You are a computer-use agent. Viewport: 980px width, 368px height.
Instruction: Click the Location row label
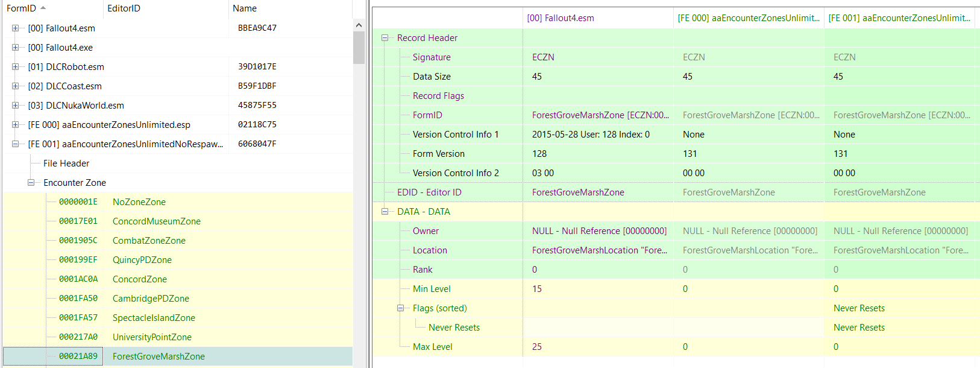tap(430, 250)
